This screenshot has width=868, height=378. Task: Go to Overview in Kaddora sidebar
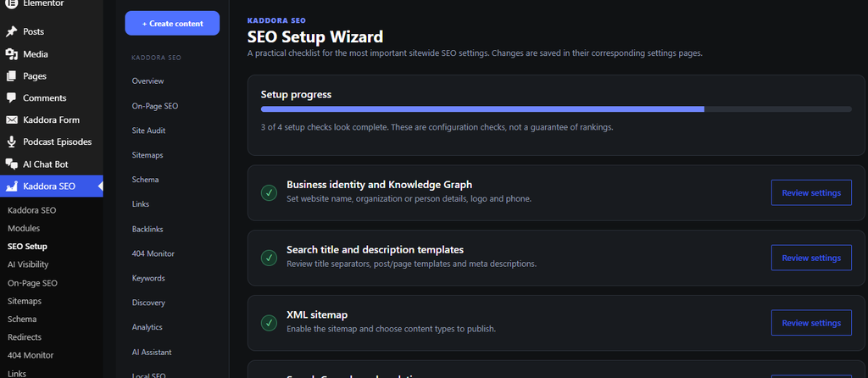pos(147,81)
